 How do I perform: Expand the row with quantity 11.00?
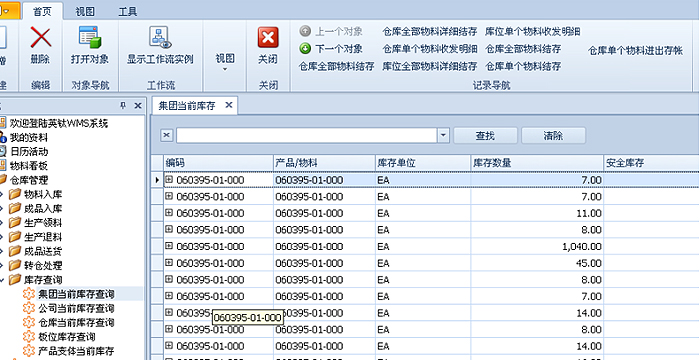(169, 213)
